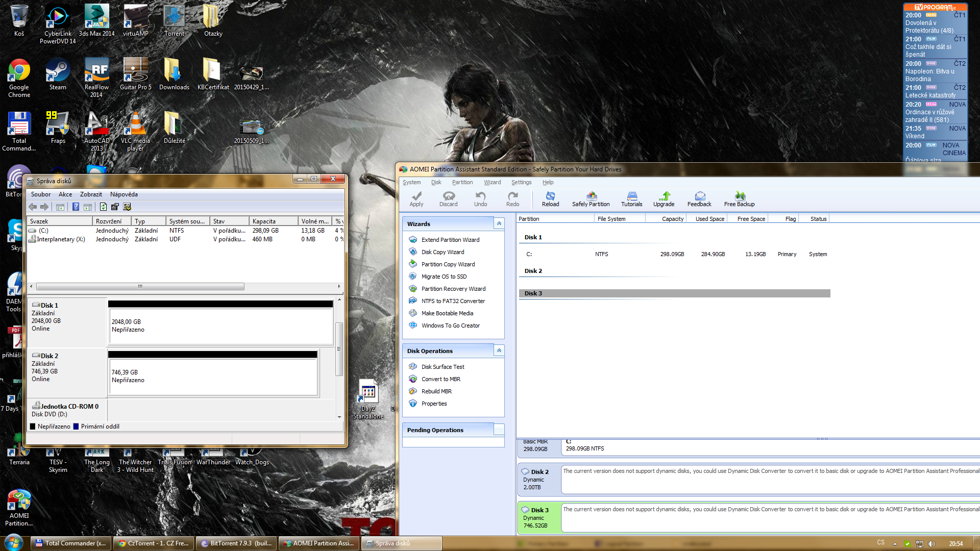Select AOMEI Partition desktop shortcut
Image resolution: width=980 pixels, height=551 pixels.
tap(19, 508)
